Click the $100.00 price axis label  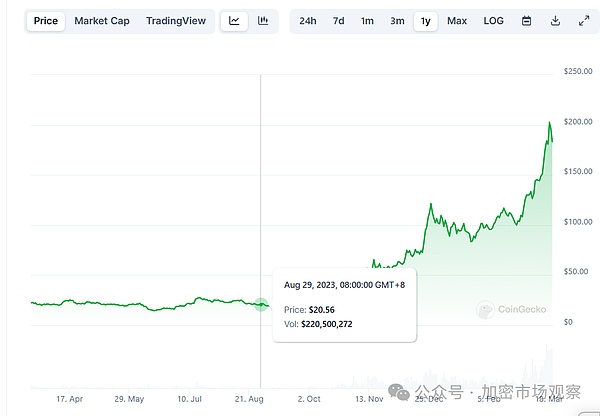(x=580, y=222)
